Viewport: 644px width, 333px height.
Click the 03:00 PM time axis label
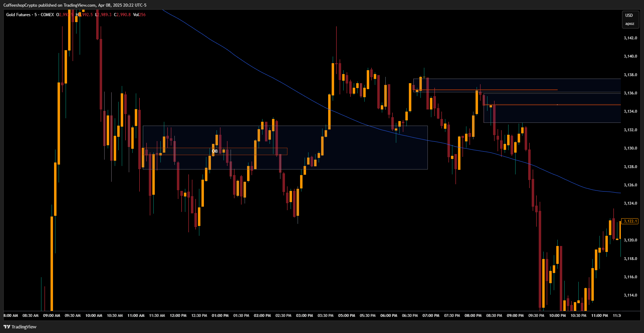(305, 315)
